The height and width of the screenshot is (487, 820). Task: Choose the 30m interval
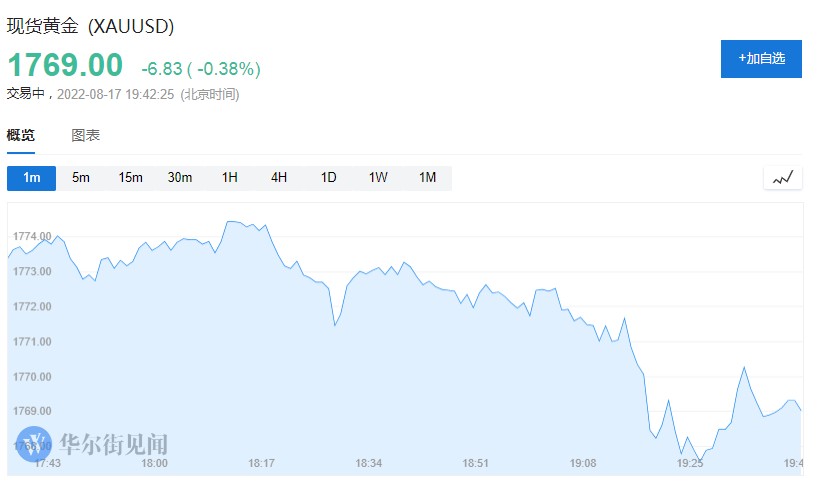(x=180, y=178)
